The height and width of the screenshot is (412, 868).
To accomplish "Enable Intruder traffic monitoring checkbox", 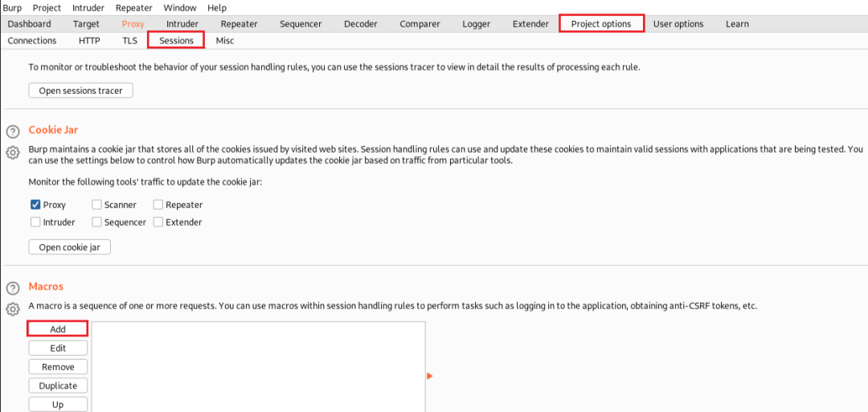I will [x=35, y=222].
